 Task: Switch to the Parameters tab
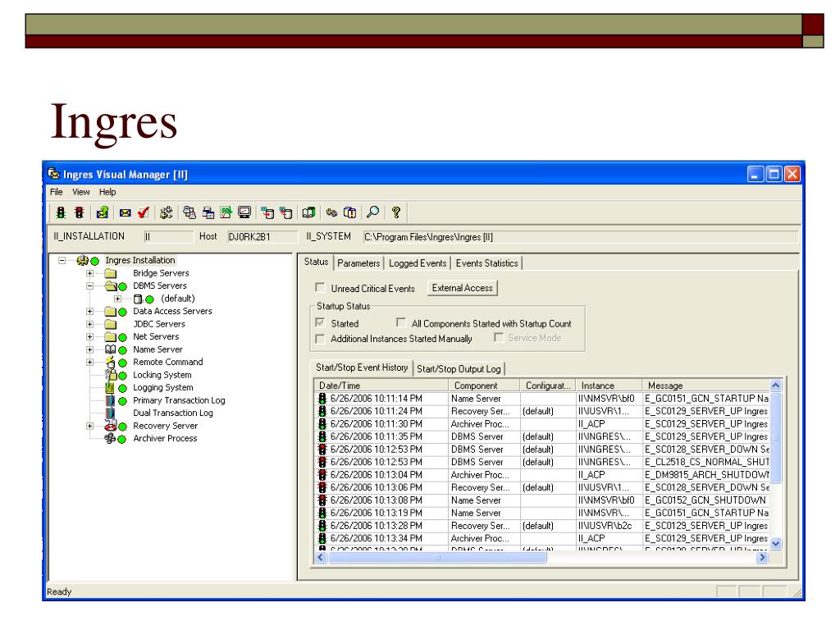click(x=358, y=263)
